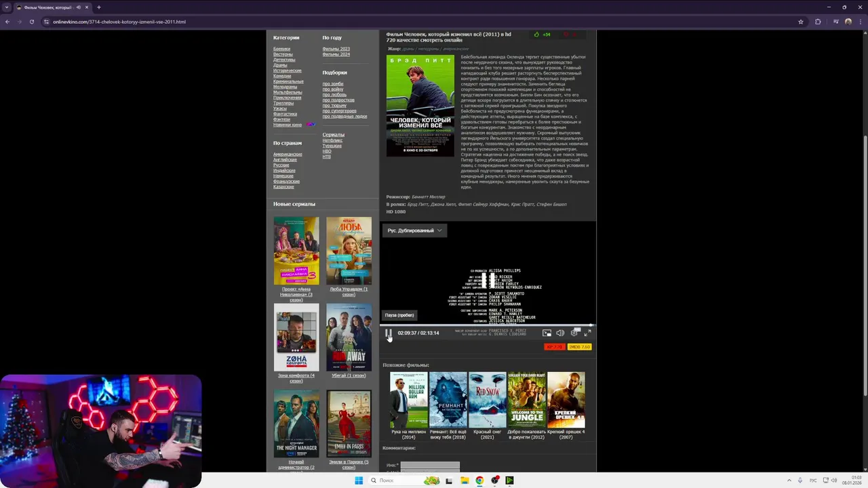Open File Explorer from the taskbar
Screen dimensions: 868x488
pyautogui.click(x=465, y=481)
